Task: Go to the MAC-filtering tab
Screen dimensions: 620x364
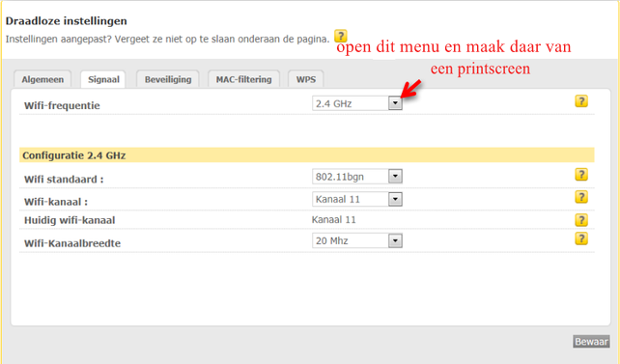Action: point(243,79)
